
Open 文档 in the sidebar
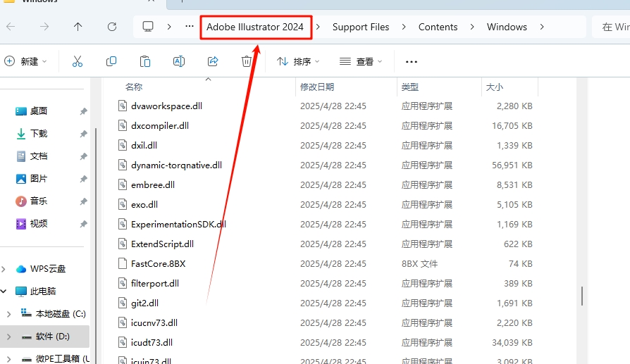[39, 156]
